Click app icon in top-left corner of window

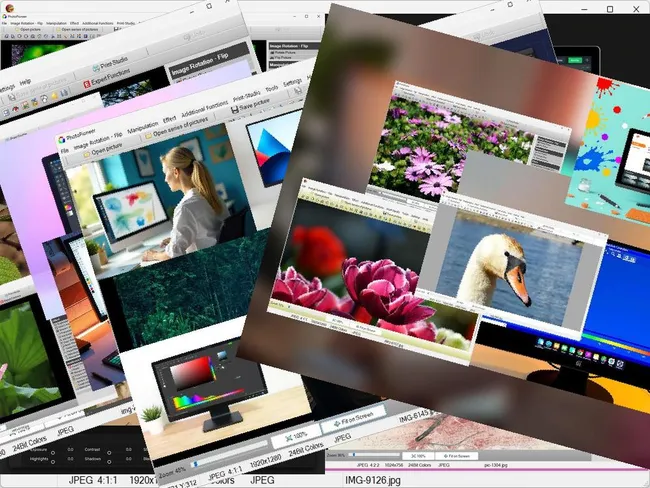[x=11, y=8]
